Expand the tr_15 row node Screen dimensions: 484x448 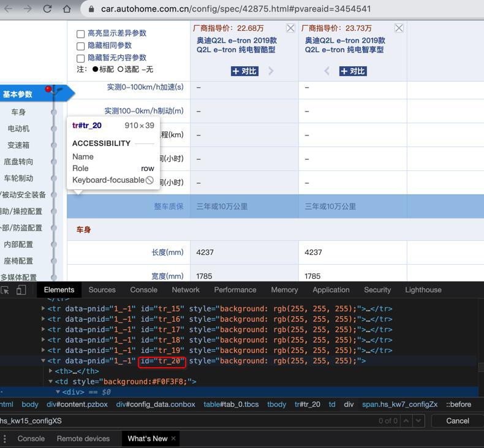pos(43,308)
